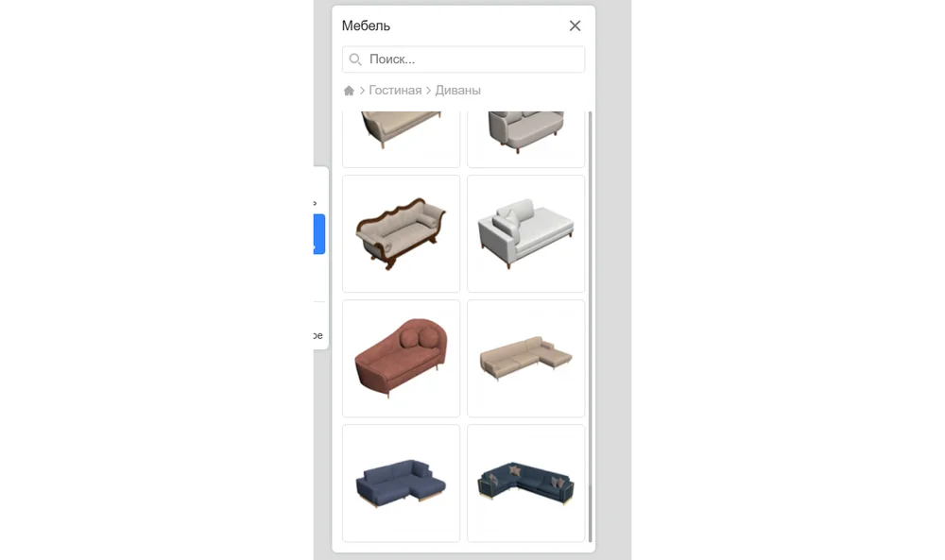Viewport: 945px width, 560px height.
Task: Select the blue corner sofa
Action: pos(402,483)
